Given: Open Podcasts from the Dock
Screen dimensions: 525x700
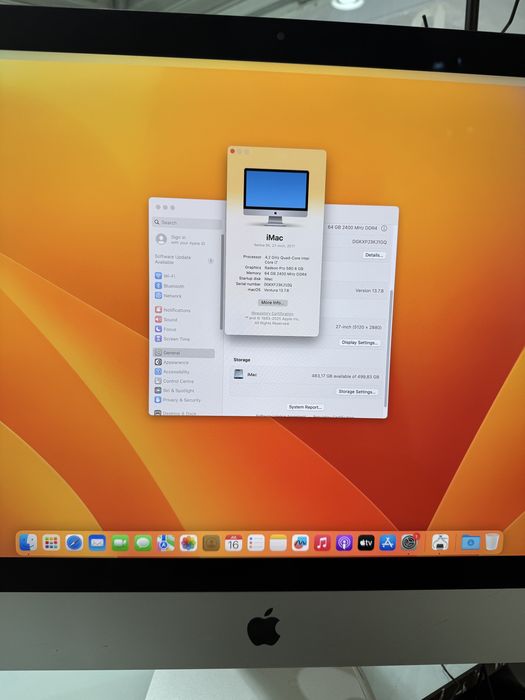Looking at the screenshot, I should pyautogui.click(x=344, y=543).
